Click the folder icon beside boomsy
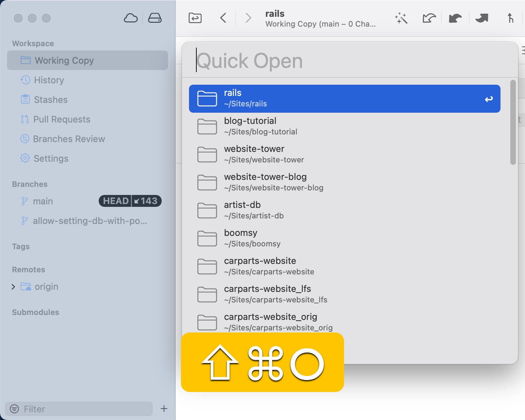 [x=207, y=238]
